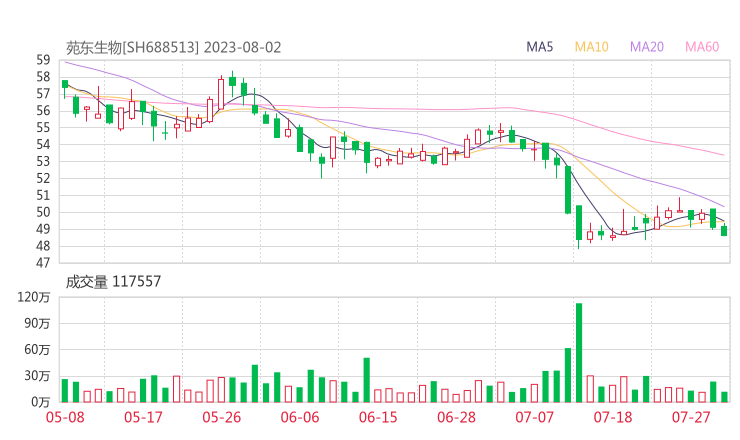Click the 07-27 date axis label

(x=691, y=417)
